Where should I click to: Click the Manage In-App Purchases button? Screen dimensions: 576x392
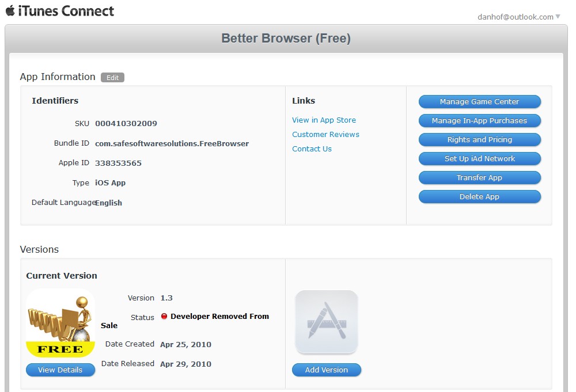(479, 121)
